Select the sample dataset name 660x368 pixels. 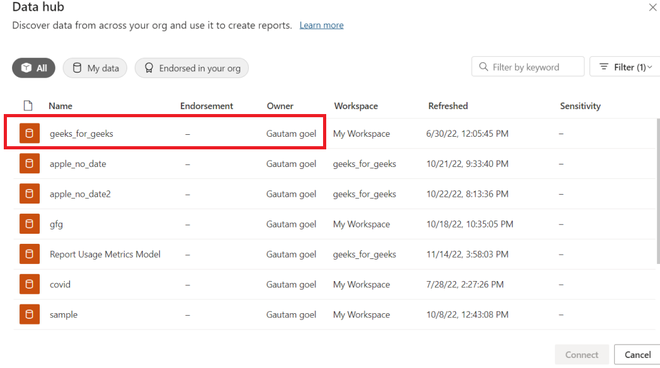point(64,315)
